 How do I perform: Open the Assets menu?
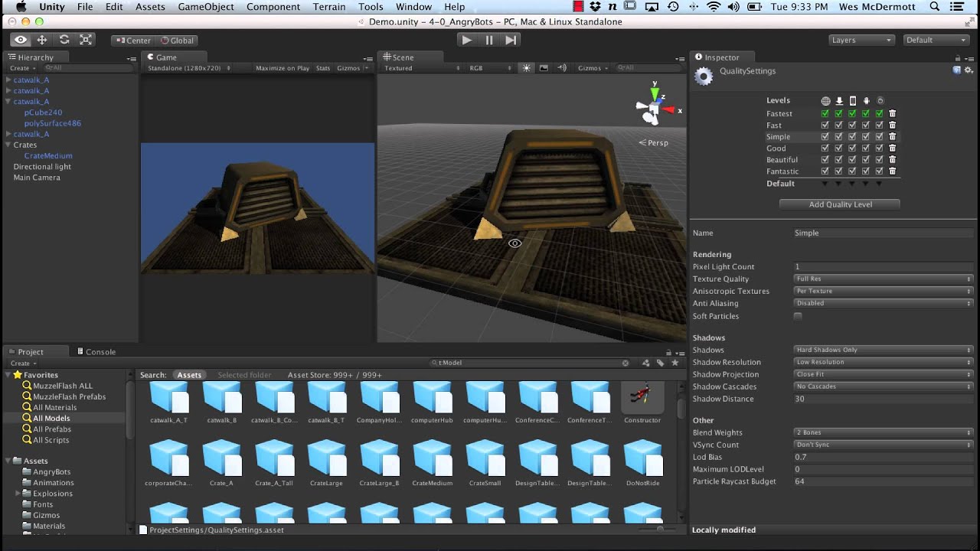point(150,7)
